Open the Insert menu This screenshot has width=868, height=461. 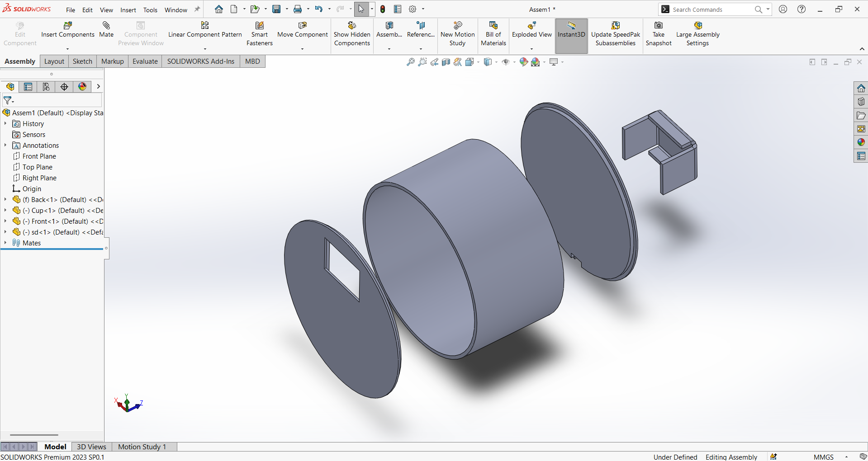[x=128, y=10]
